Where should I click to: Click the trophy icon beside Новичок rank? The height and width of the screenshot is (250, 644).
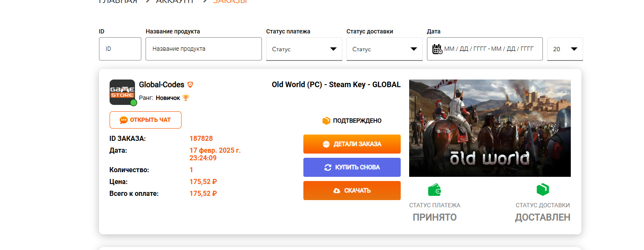click(x=185, y=98)
